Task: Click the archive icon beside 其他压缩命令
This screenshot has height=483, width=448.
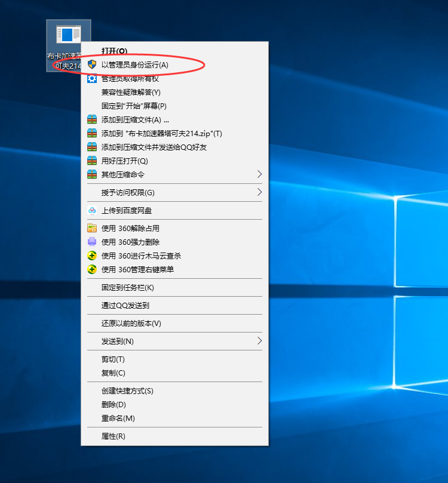Action: [92, 174]
